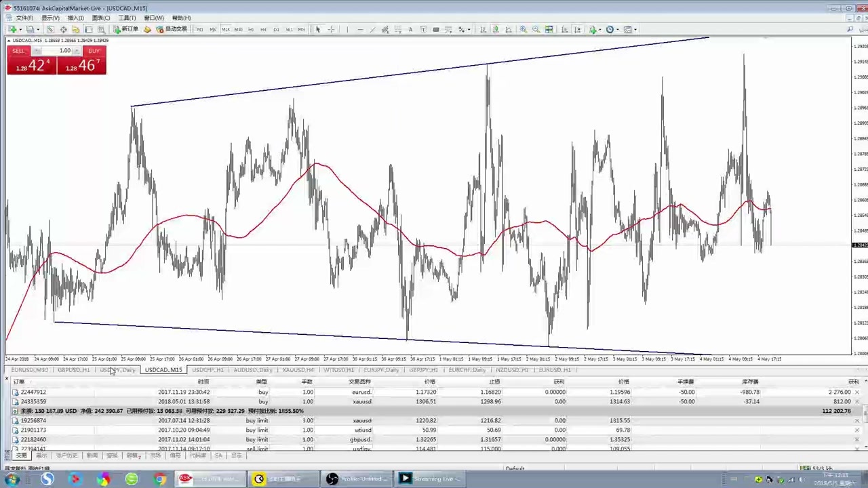868x488 pixels.
Task: Select the text A tool
Action: click(x=410, y=29)
